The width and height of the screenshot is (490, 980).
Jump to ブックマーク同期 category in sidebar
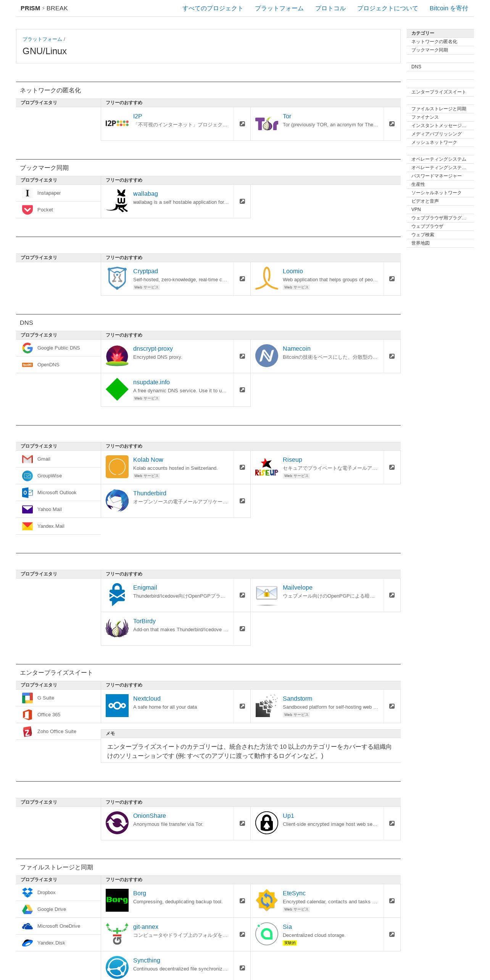(440, 50)
